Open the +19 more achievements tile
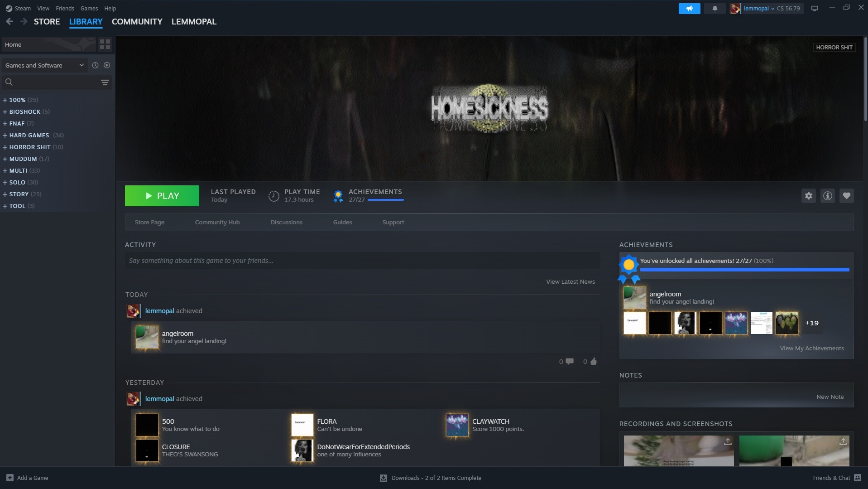868x489 pixels. pyautogui.click(x=811, y=323)
